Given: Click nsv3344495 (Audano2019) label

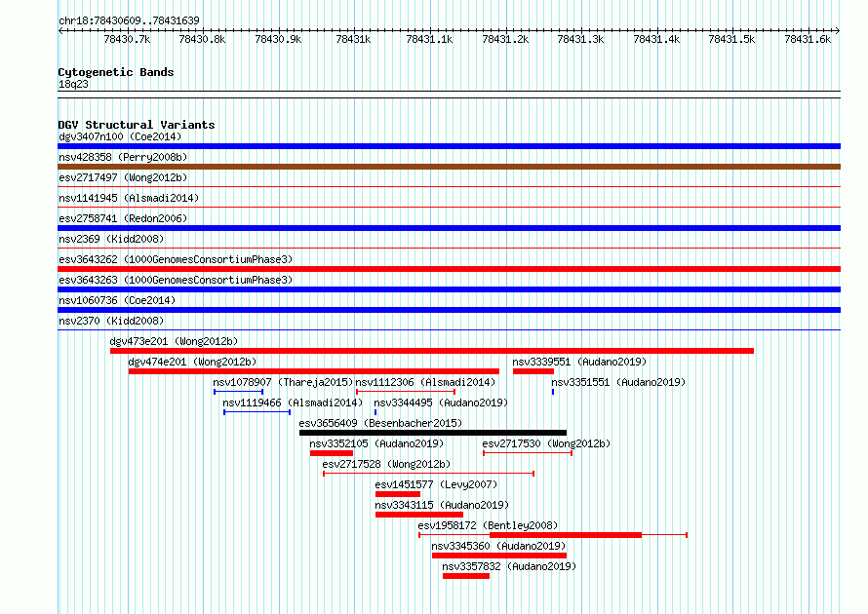Looking at the screenshot, I should coord(441,403).
